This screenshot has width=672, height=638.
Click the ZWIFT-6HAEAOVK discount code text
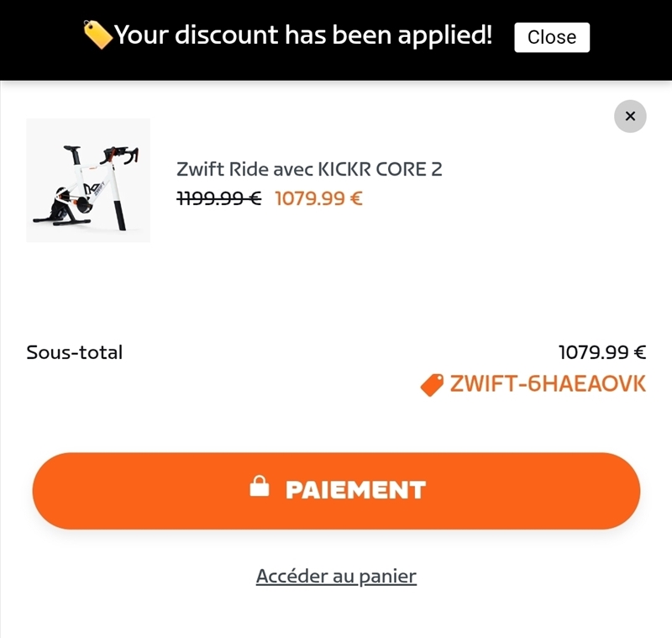(548, 384)
